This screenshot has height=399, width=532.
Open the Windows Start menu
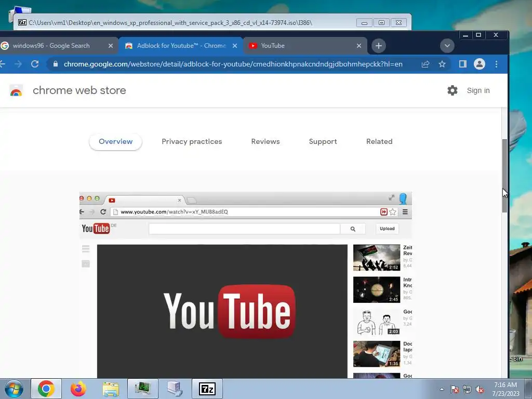14,389
